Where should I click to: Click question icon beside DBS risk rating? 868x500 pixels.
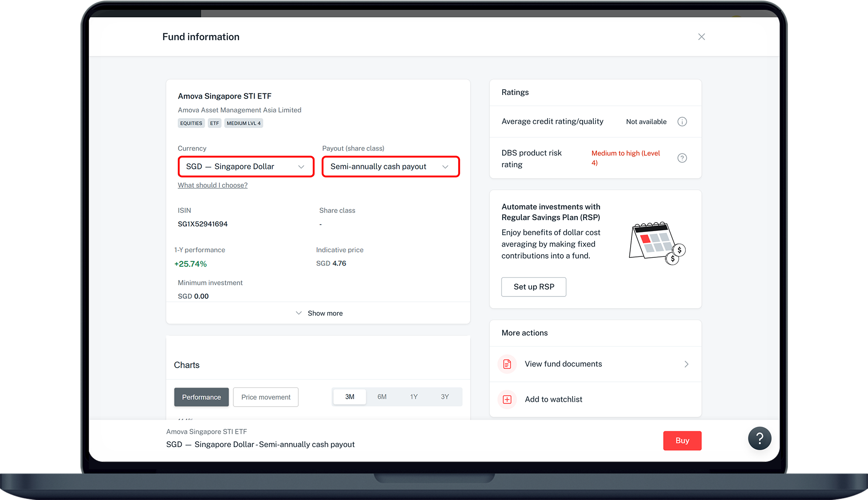(682, 158)
